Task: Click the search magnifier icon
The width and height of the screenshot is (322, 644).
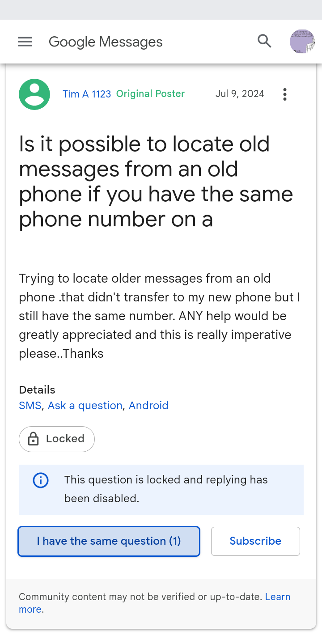Action: tap(265, 41)
